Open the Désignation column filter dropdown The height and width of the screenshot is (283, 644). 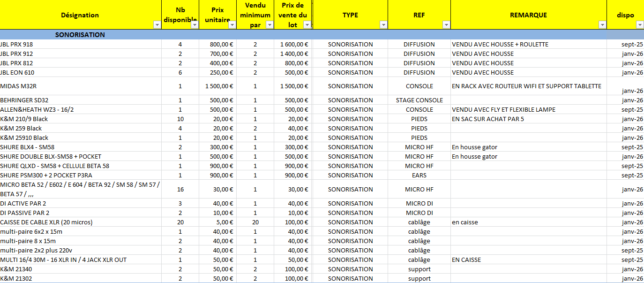[x=157, y=25]
